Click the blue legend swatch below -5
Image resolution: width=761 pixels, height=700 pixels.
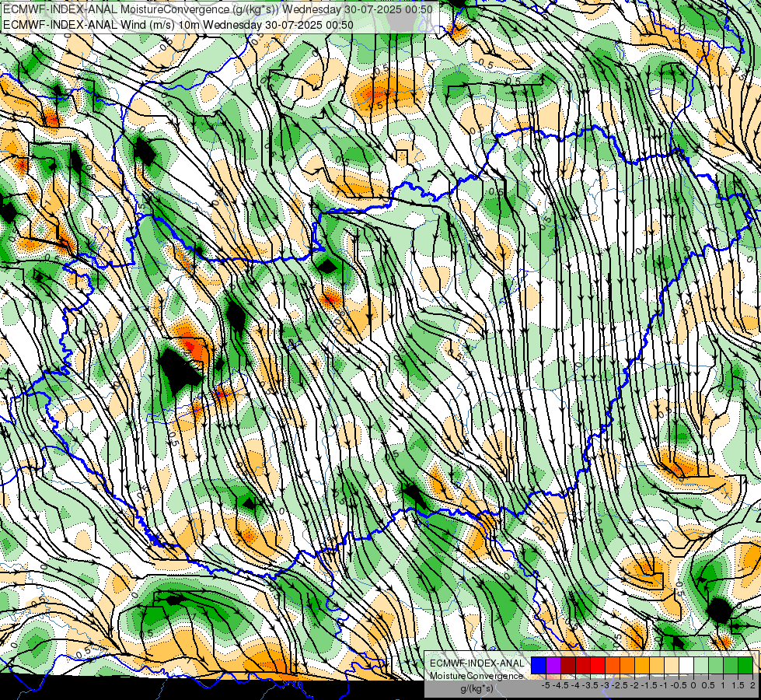click(539, 666)
